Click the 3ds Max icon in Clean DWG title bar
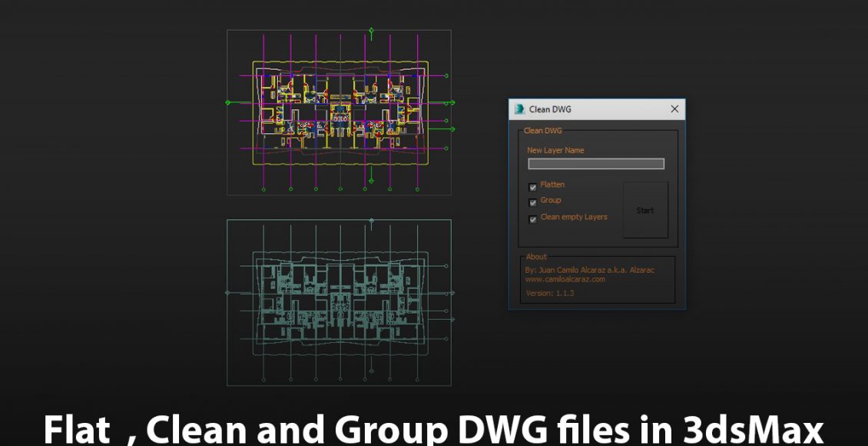 [x=519, y=109]
